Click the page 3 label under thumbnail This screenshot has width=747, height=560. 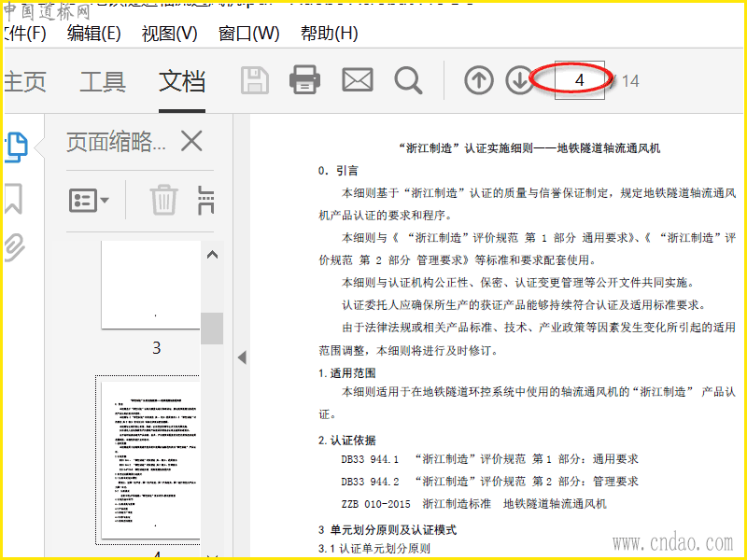click(x=157, y=348)
